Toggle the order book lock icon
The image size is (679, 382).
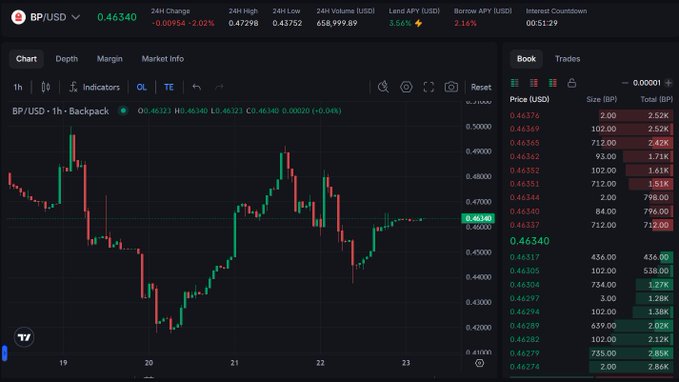pyautogui.click(x=572, y=83)
